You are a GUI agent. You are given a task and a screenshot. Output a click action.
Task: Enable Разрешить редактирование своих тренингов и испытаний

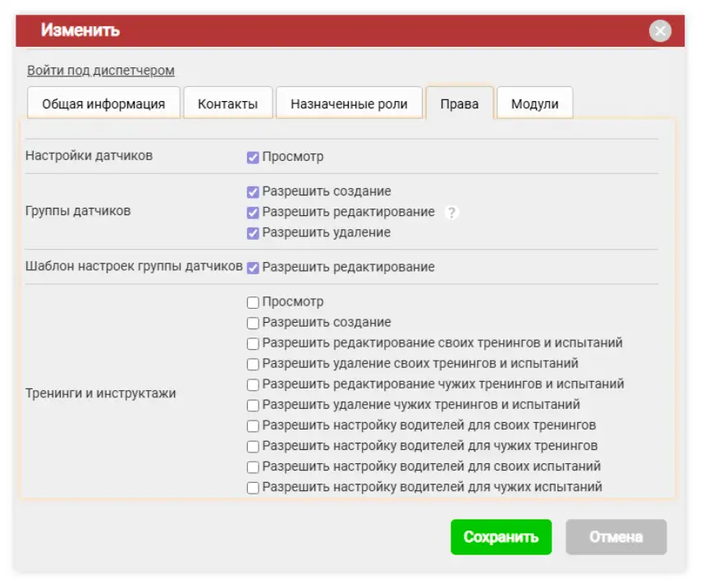(253, 342)
